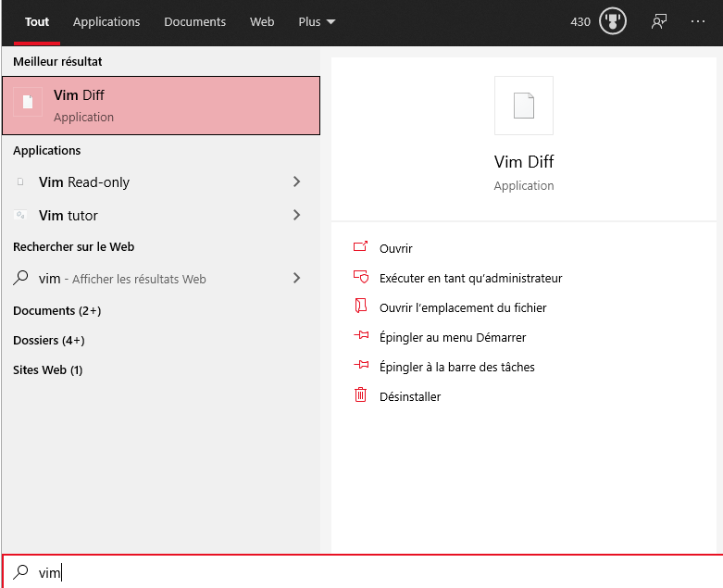Select the Vim tutor application result

coord(161,215)
